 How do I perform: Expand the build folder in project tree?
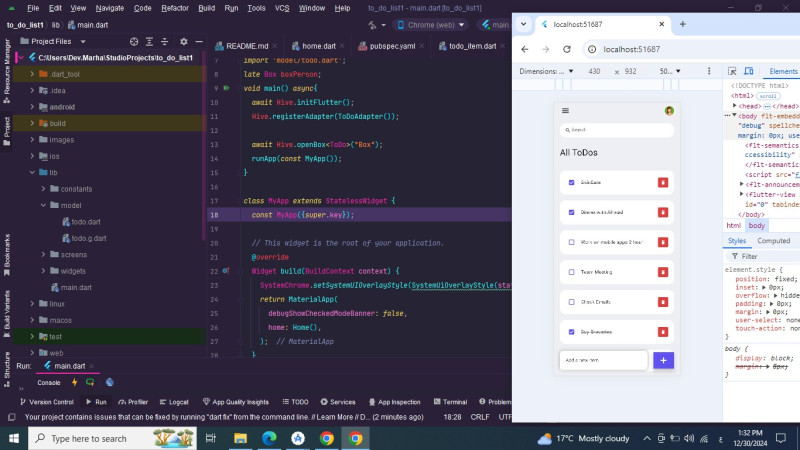(x=32, y=123)
